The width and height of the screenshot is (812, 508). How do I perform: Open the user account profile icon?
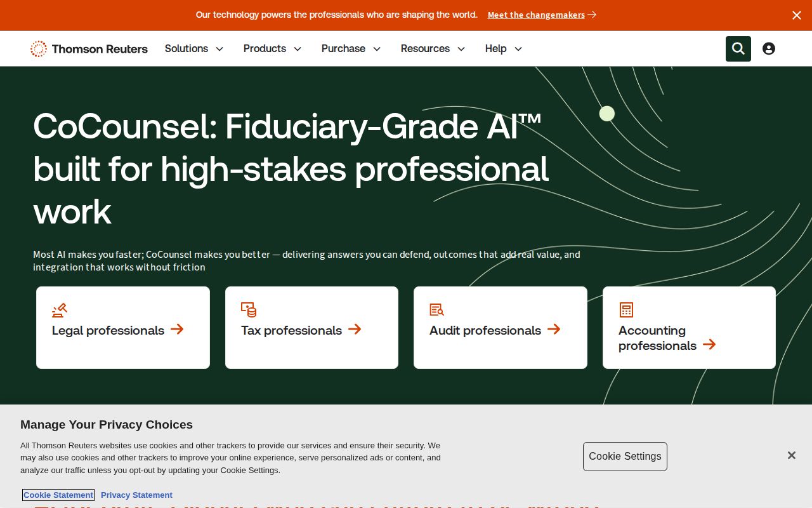(x=769, y=49)
